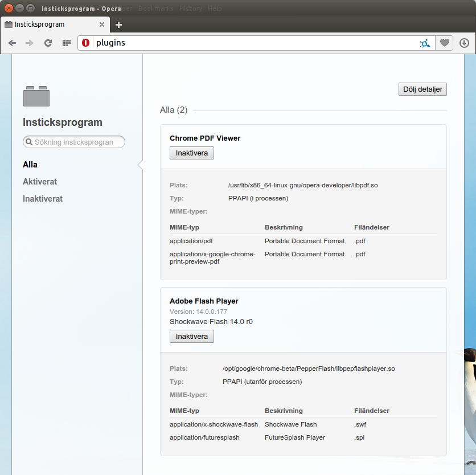
Task: Go forward with the forward arrow
Action: pyautogui.click(x=30, y=43)
